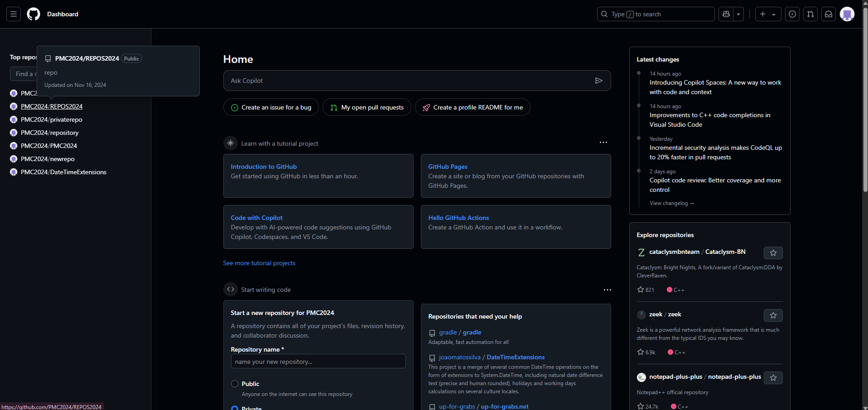Click Create an issue for a bug
The image size is (868, 410).
pos(271,107)
